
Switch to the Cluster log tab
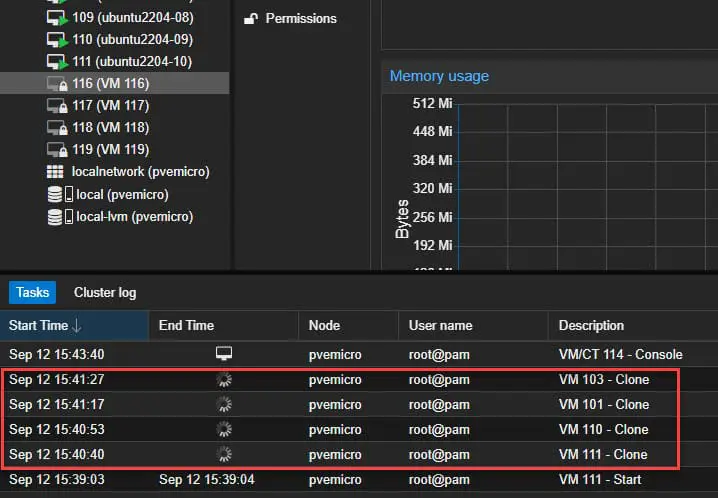105,293
